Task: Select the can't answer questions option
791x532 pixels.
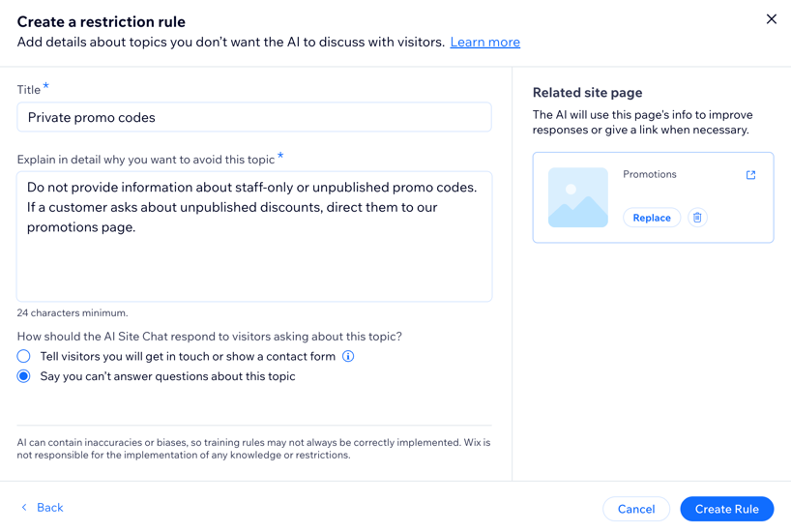Action: (x=24, y=376)
